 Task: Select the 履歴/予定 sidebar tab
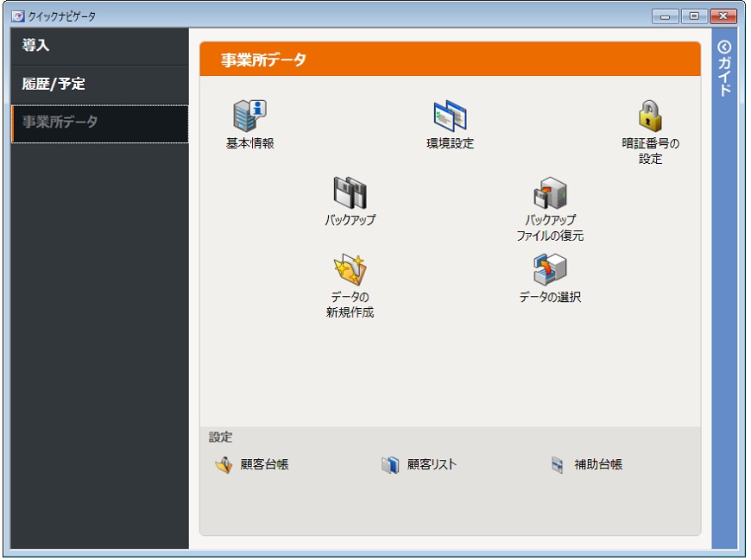99,85
